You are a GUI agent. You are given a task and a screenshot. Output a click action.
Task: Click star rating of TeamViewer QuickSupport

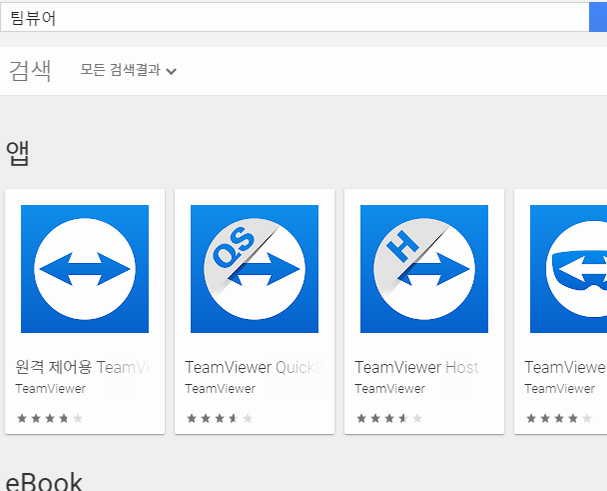(219, 418)
